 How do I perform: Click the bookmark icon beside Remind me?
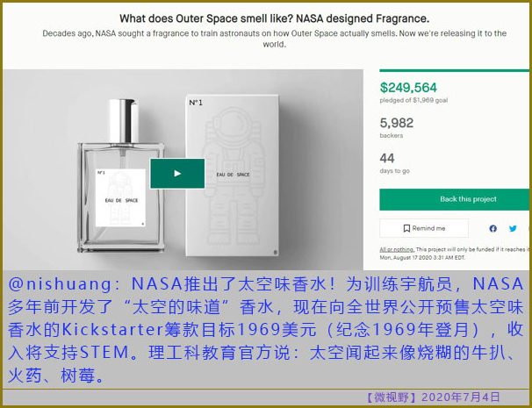pos(406,228)
